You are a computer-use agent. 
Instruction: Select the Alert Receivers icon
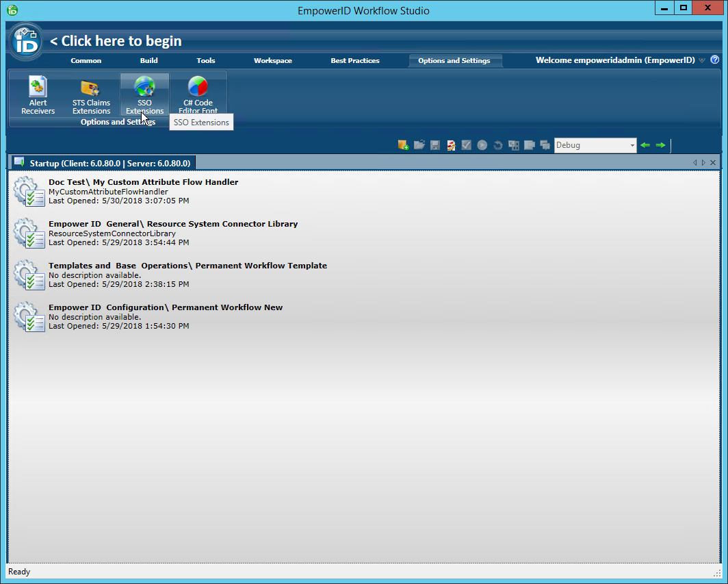point(38,94)
